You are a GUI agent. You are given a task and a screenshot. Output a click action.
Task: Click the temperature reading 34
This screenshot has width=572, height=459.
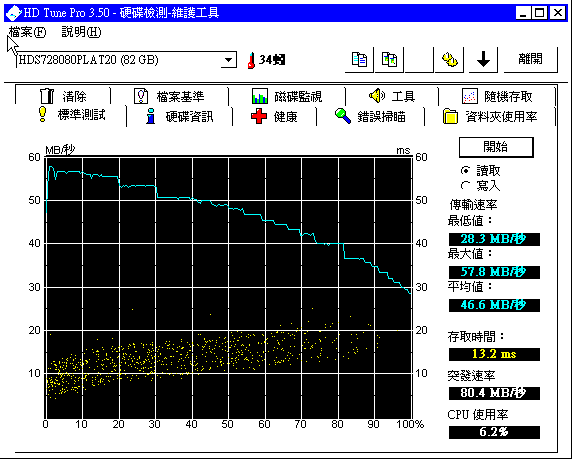point(272,60)
